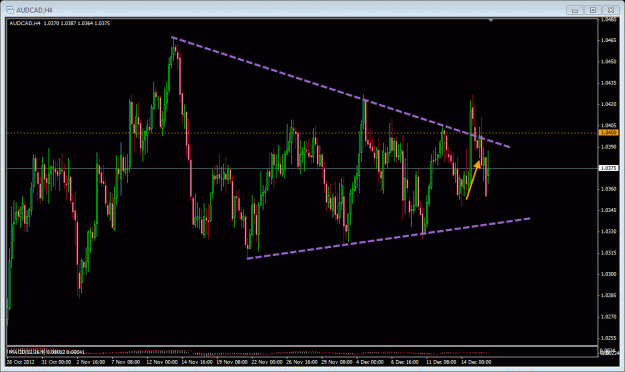The width and height of the screenshot is (625, 372).
Task: Click the 1.0330 price scale label
Action: pos(608,231)
